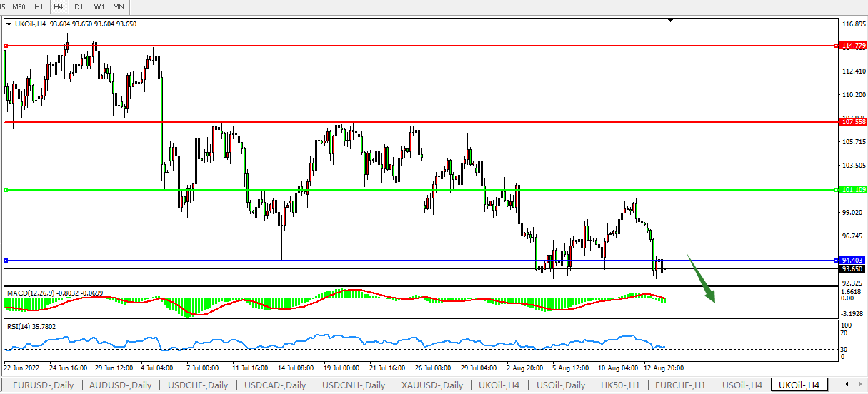Screen dimensions: 868x394
Task: Select the EURCHF-,H1 tab
Action: [x=682, y=385]
